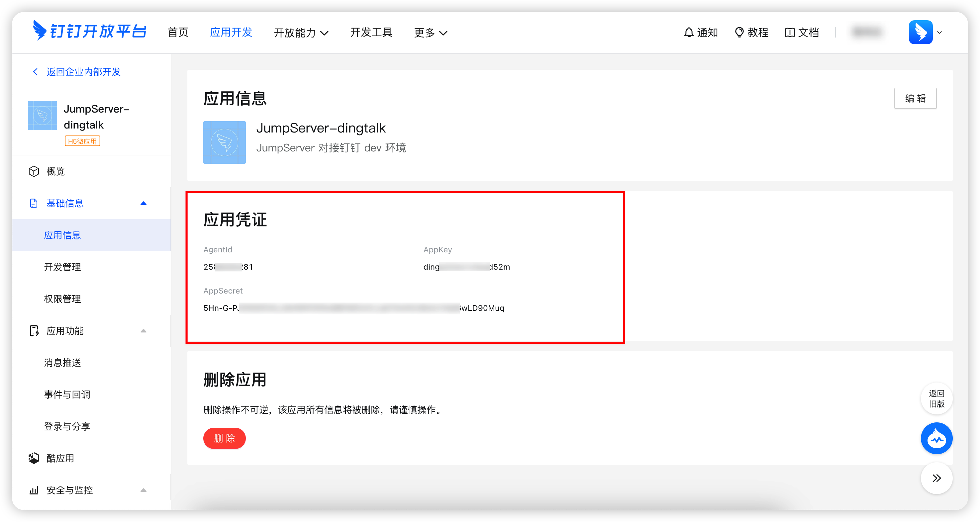
Task: Click the 返回企业内部开发 link
Action: click(84, 72)
